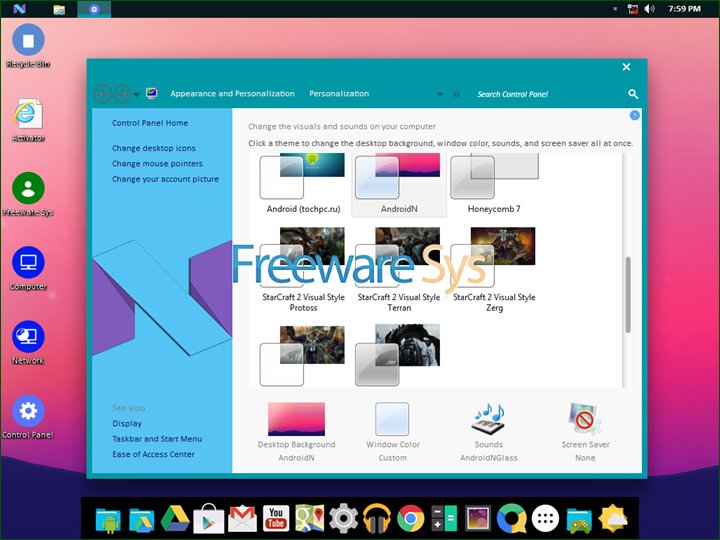Screen dimensions: 720x540
Task: Click the search magnifier in Control Panel
Action: [x=633, y=94]
